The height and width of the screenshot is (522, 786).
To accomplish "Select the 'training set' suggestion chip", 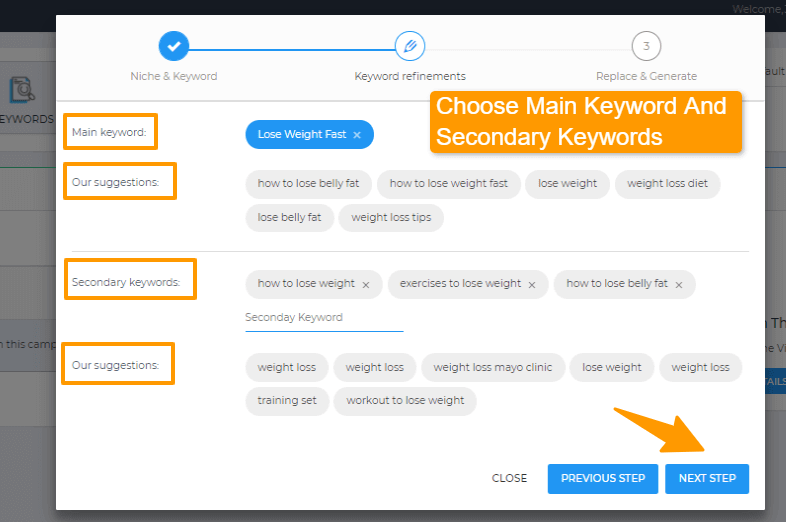I will point(287,401).
